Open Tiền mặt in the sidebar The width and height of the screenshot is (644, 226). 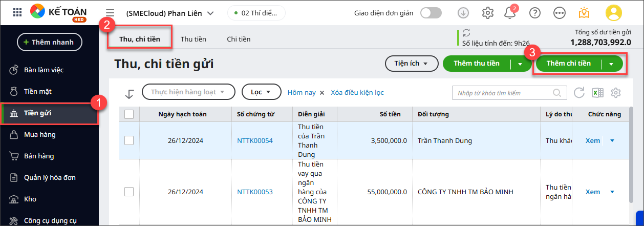point(38,91)
